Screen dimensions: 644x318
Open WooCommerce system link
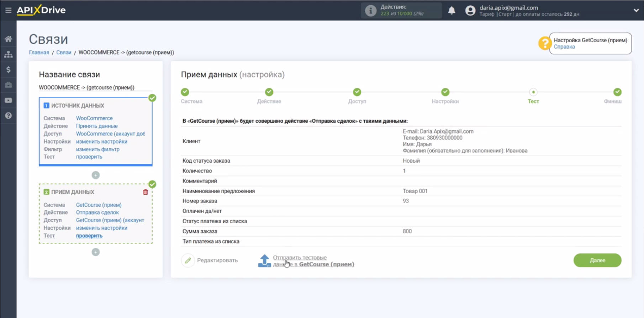click(94, 118)
